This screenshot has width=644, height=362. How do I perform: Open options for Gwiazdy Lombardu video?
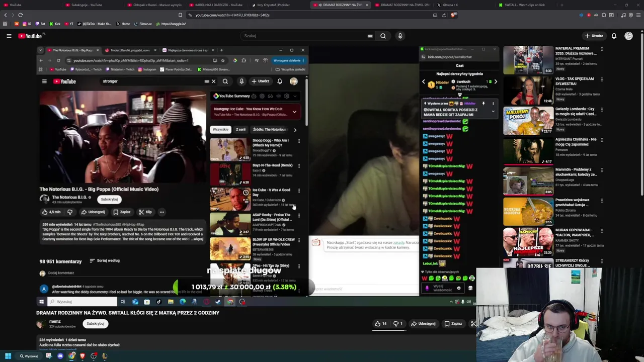[602, 110]
